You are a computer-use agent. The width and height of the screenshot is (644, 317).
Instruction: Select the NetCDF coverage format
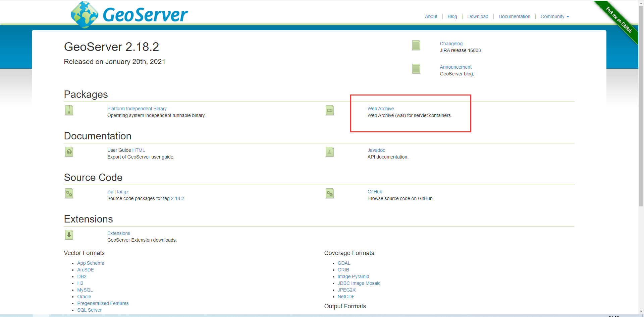pos(346,297)
